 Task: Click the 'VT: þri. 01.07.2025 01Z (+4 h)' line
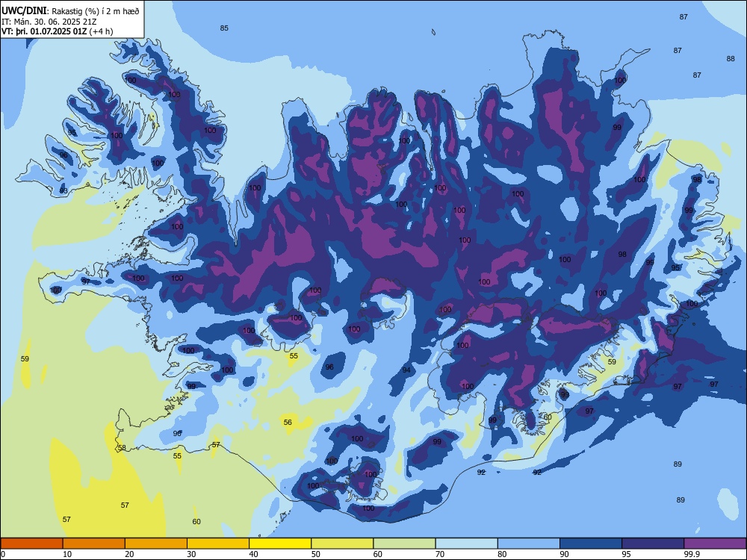(58, 31)
